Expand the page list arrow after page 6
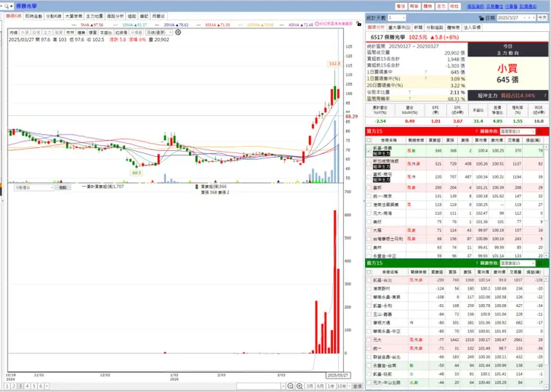Screen dimensions: 551x392 tap(47, 386)
